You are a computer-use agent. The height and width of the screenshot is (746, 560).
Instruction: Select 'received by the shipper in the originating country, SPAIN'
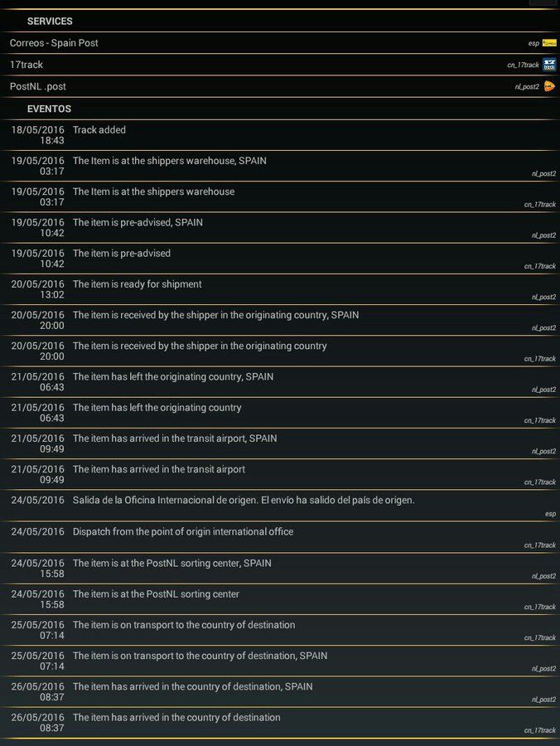point(280,320)
